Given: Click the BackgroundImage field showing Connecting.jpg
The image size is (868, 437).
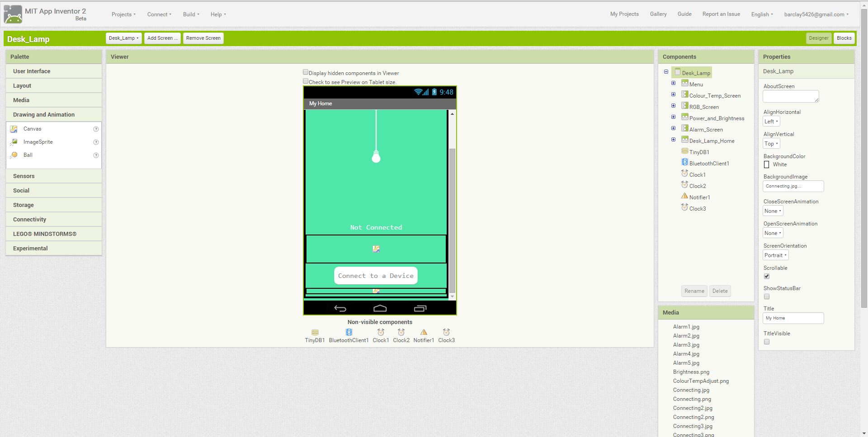Looking at the screenshot, I should pyautogui.click(x=793, y=186).
